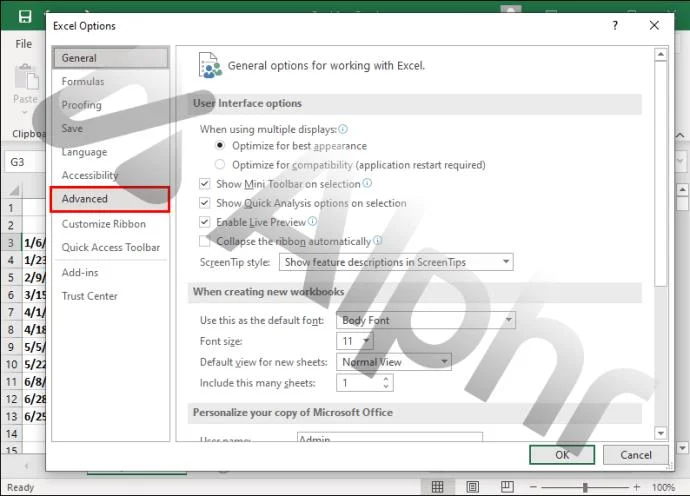Viewport: 690px width, 496px height.
Task: Toggle Show Mini Toolbar on selection checkbox
Action: pyautogui.click(x=205, y=184)
